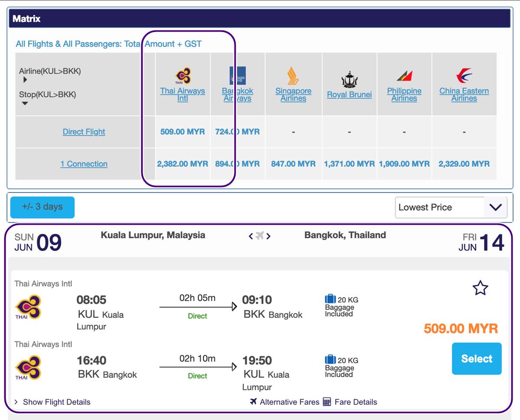
Task: Click the 19:50 arrival time
Action: (x=257, y=360)
